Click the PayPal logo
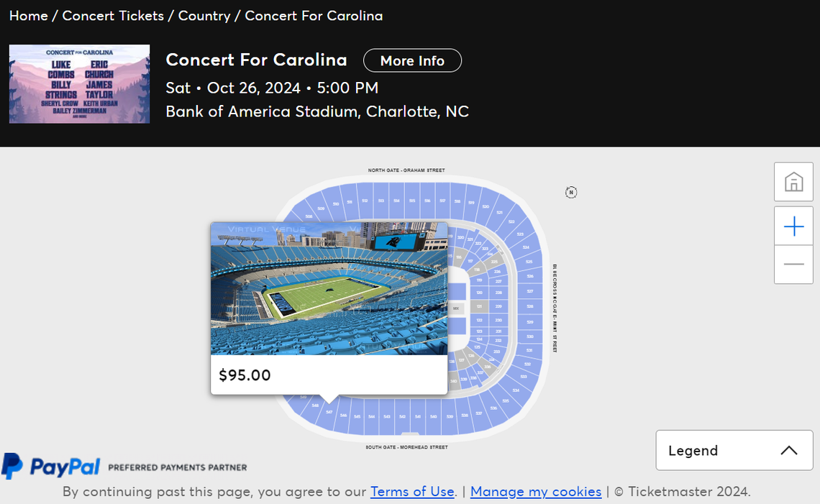 [x=50, y=467]
